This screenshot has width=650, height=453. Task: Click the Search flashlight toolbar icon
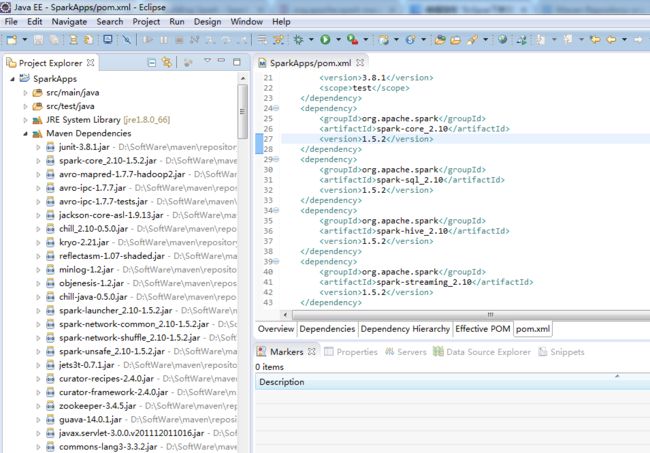point(472,40)
